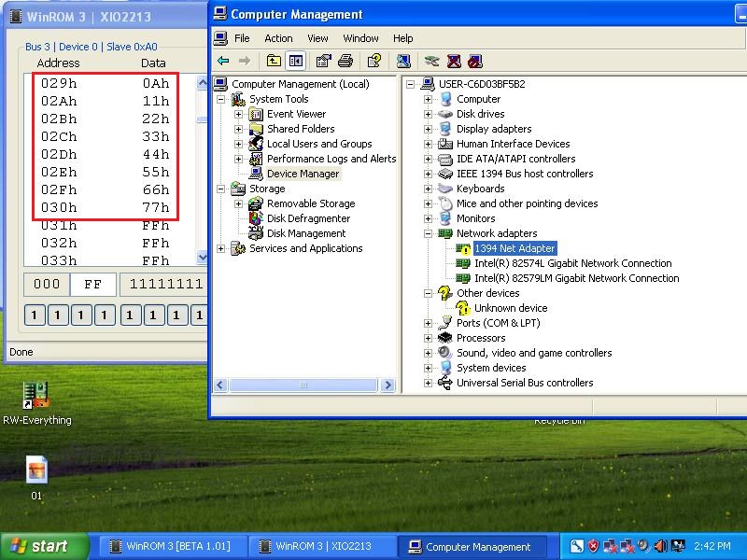Open the View menu
This screenshot has height=560, width=747.
point(317,38)
